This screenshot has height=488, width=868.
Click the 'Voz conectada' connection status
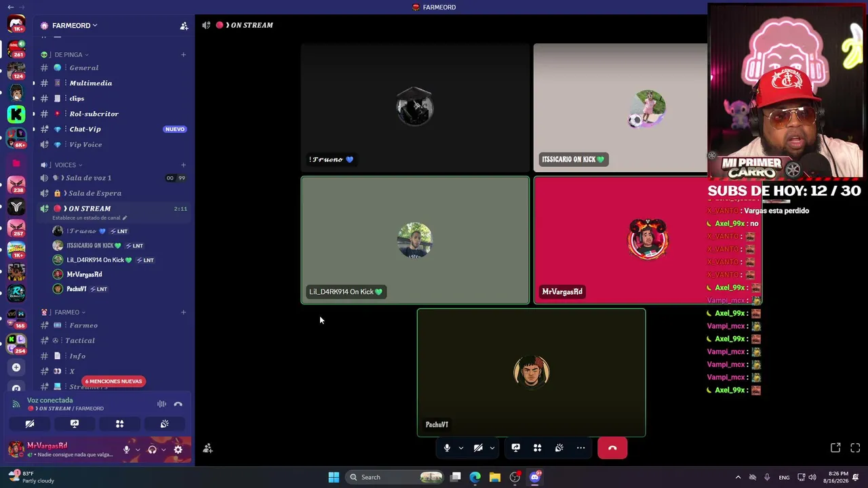coord(50,401)
